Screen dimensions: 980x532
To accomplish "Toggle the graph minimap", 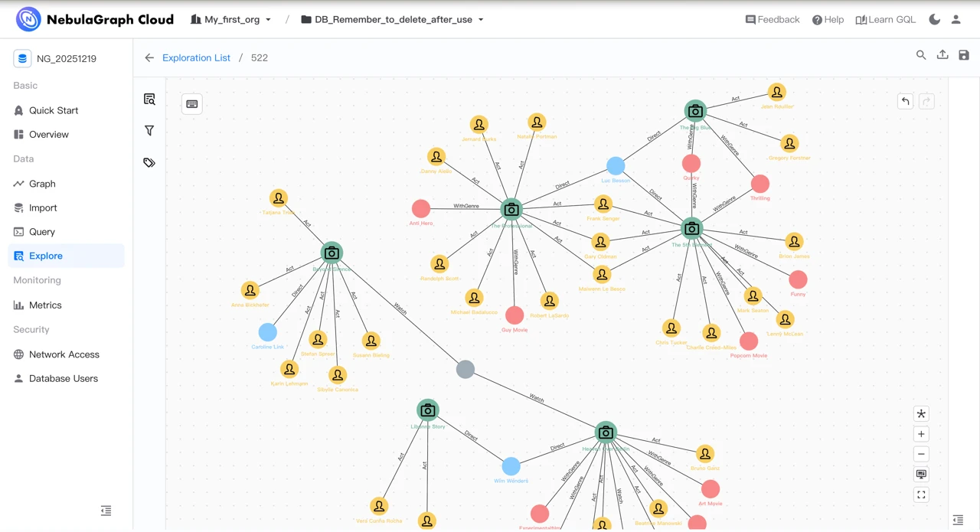I will pos(921,474).
